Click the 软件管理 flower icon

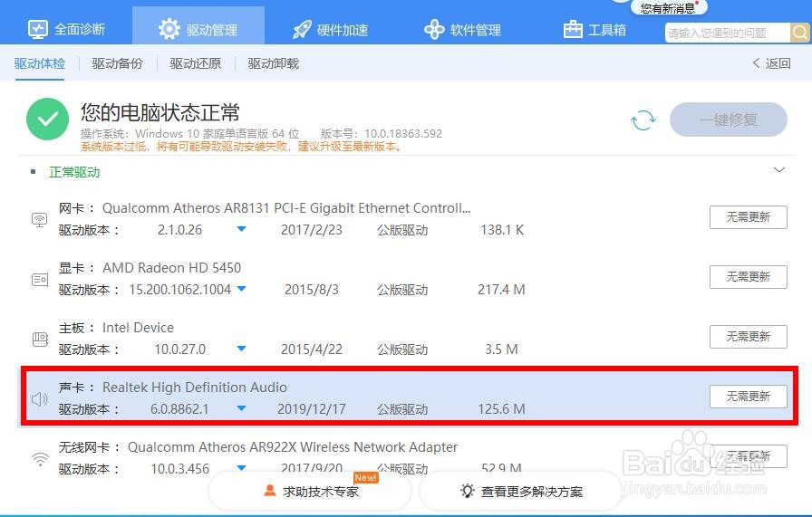(434, 30)
